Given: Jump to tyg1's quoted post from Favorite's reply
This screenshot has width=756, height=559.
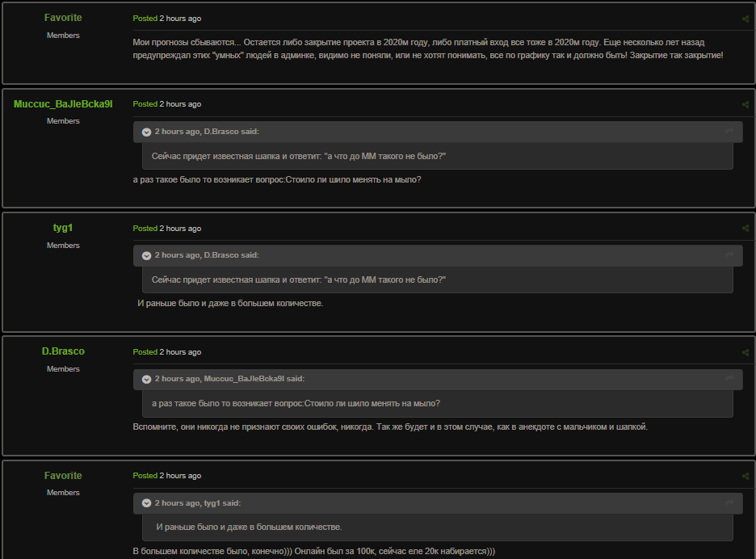Looking at the screenshot, I should (x=729, y=502).
